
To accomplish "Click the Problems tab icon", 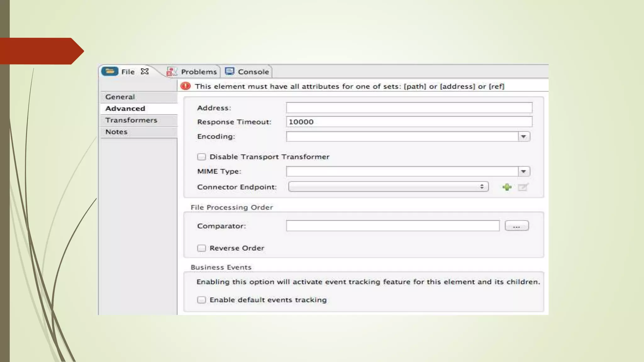I will coord(172,72).
